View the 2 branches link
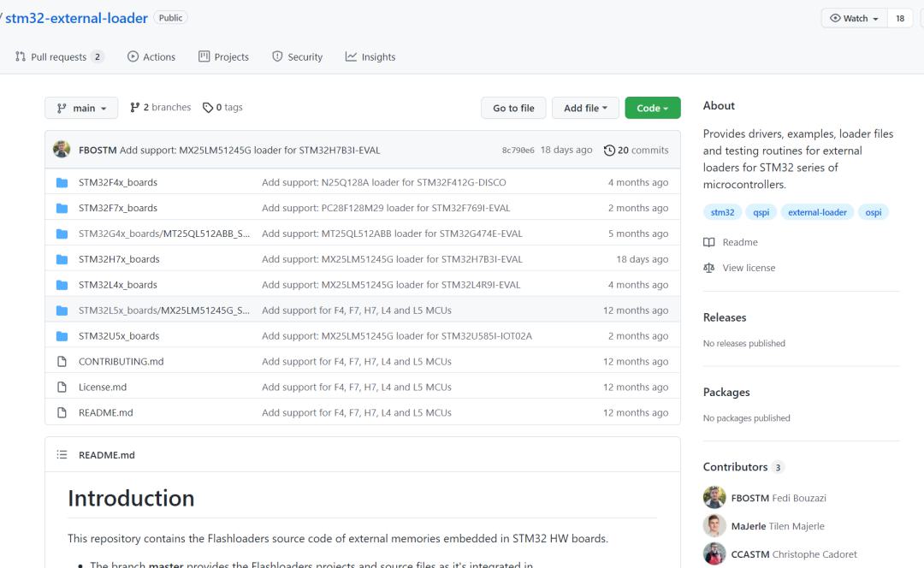 160,107
